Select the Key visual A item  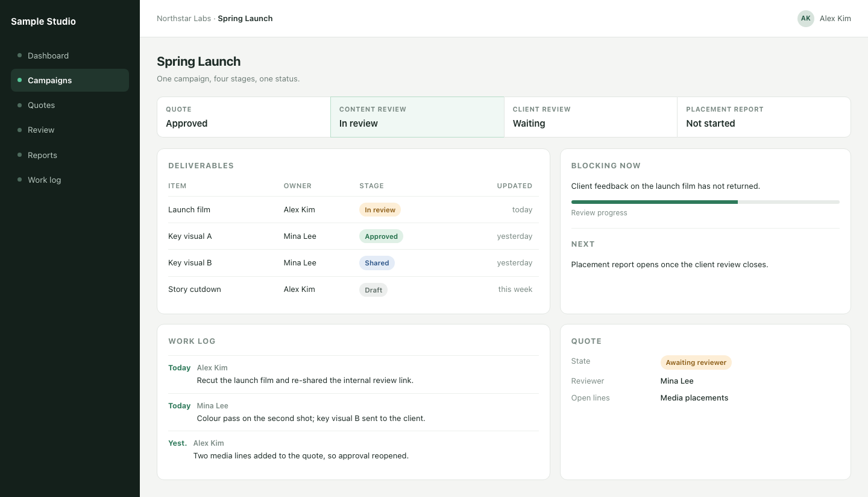[x=190, y=236]
